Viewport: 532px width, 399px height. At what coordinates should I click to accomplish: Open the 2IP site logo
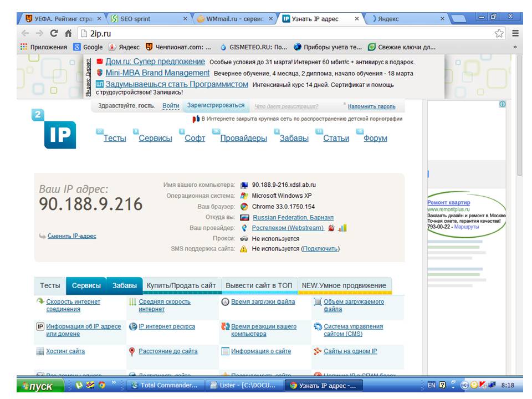[x=54, y=129]
